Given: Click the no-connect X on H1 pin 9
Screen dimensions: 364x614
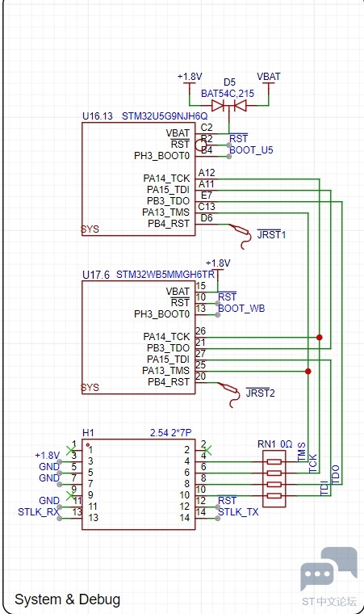Looking at the screenshot, I should pos(70,496).
